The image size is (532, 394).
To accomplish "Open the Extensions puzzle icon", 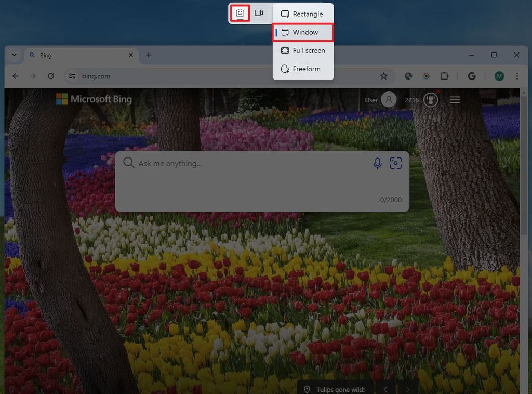I will 444,76.
